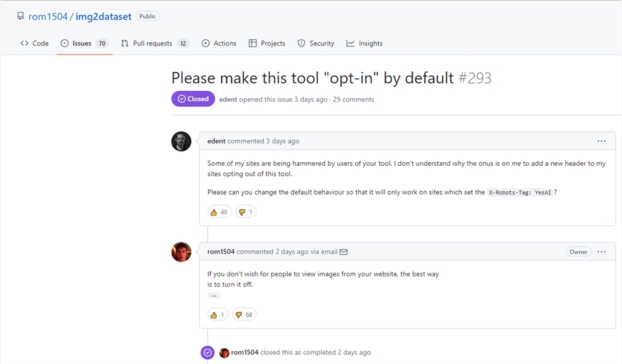Image resolution: width=622 pixels, height=364 pixels.
Task: Click rom1504's avatar beside the Owner comment
Action: [x=181, y=252]
